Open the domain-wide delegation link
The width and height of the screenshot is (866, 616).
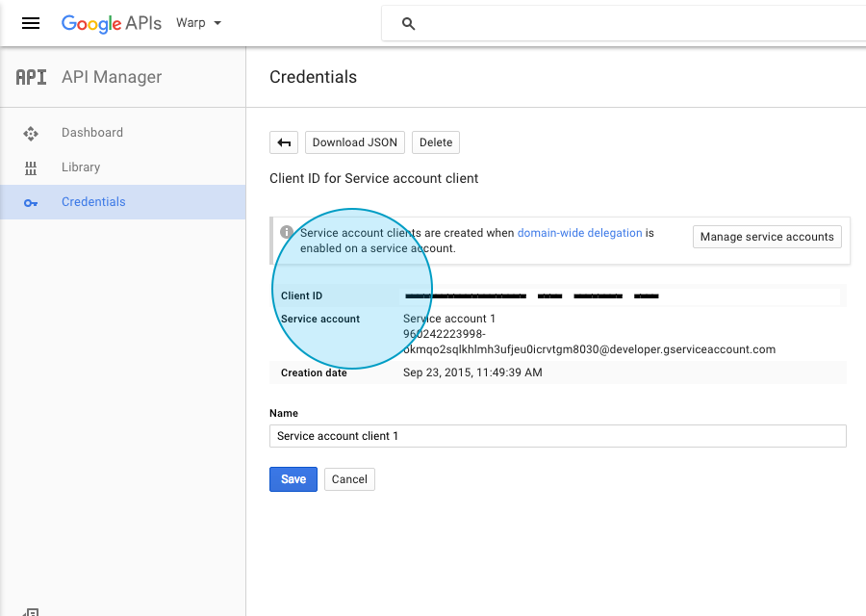point(580,233)
